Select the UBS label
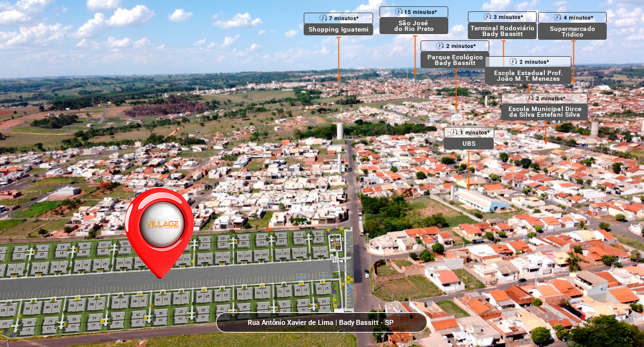 point(468,144)
